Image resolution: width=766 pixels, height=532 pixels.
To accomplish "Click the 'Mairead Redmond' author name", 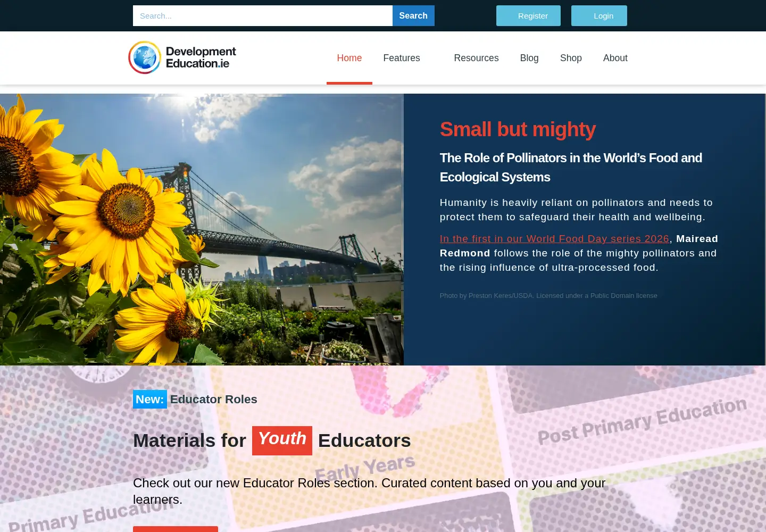I will pyautogui.click(x=579, y=246).
